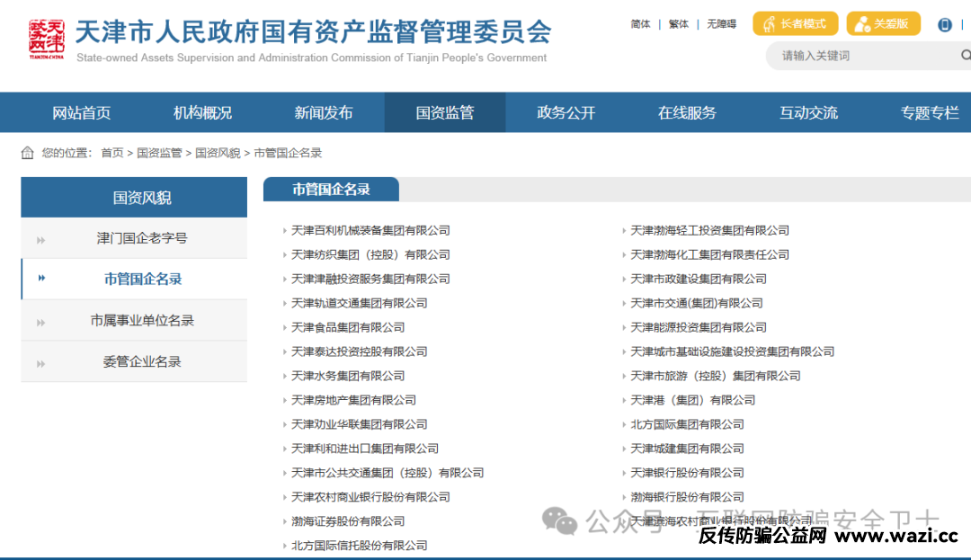971x560 pixels.
Task: Click 首页 in the breadcrumb
Action: [112, 153]
